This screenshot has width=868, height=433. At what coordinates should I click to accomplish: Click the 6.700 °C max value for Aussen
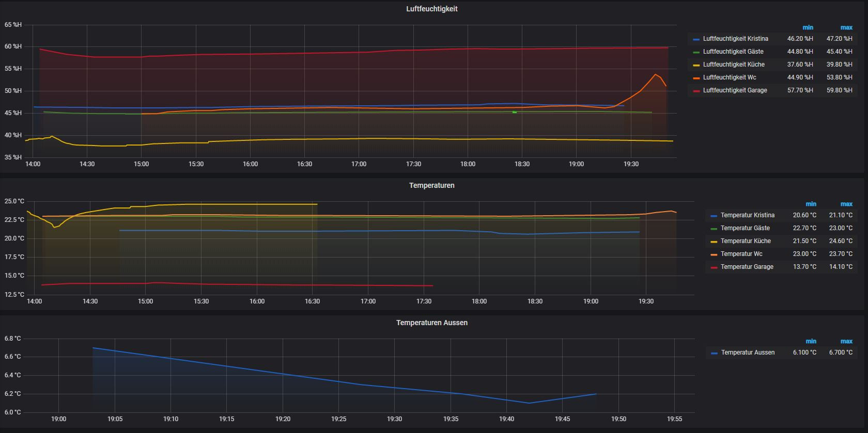pyautogui.click(x=841, y=352)
